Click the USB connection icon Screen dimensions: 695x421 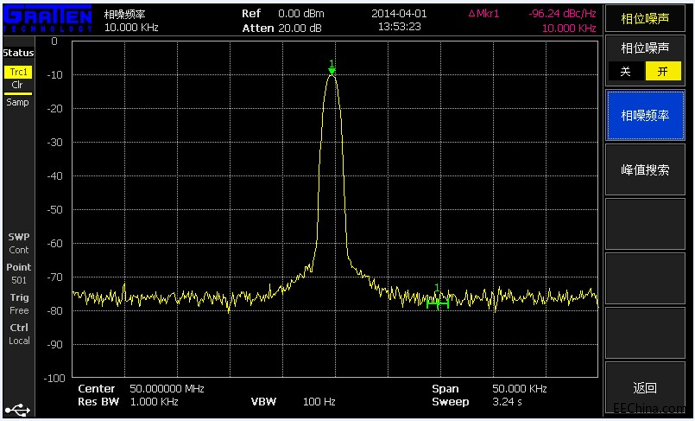(18, 409)
